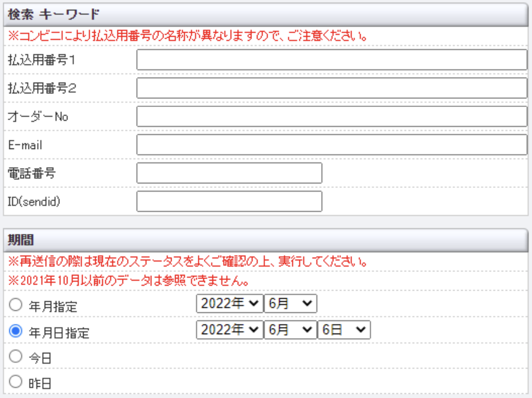Screen dimensions: 532x398
Task: Click the 検索 キーワード section header
Action: click(x=266, y=15)
